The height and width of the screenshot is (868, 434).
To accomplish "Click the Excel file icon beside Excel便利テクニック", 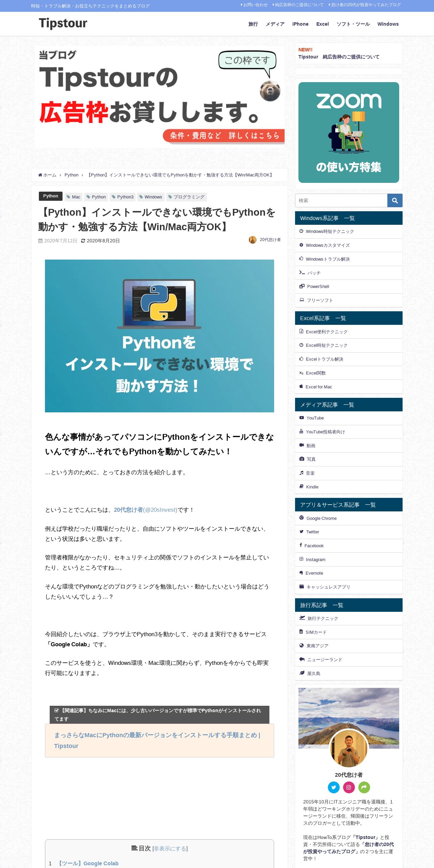I will click(x=301, y=331).
